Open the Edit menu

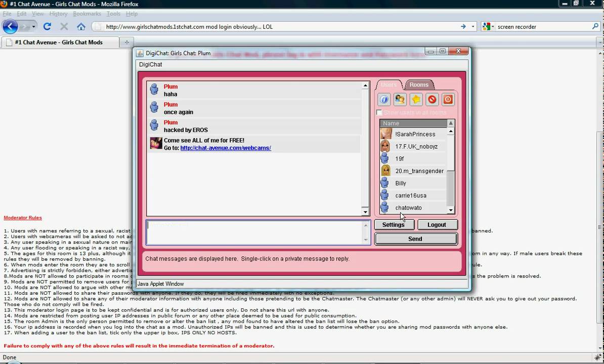[22, 14]
